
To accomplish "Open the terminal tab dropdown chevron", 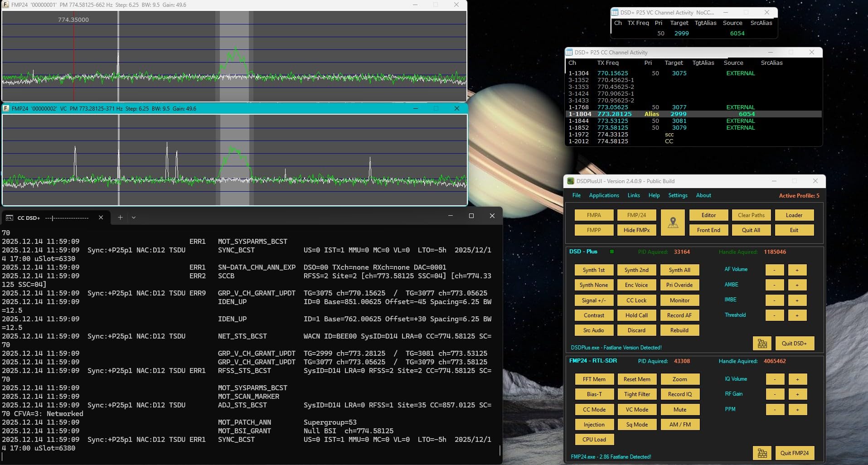I will (133, 218).
